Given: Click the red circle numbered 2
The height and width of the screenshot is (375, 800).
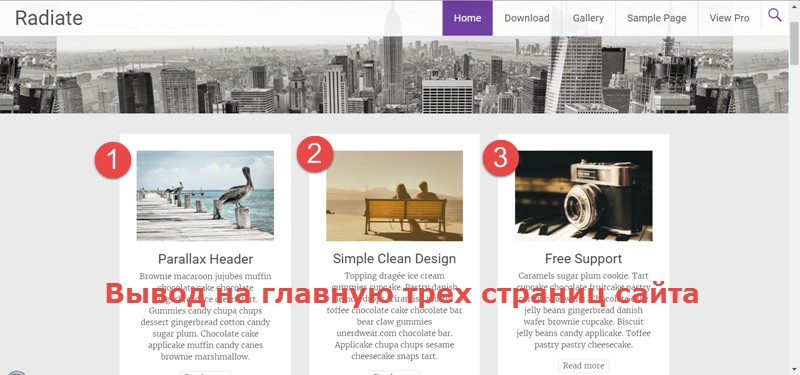Looking at the screenshot, I should point(315,154).
